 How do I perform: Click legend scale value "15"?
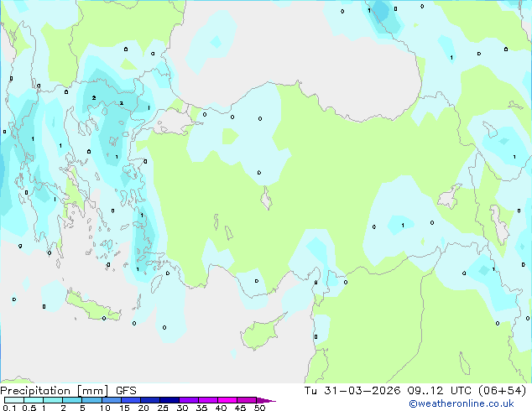(124, 408)
